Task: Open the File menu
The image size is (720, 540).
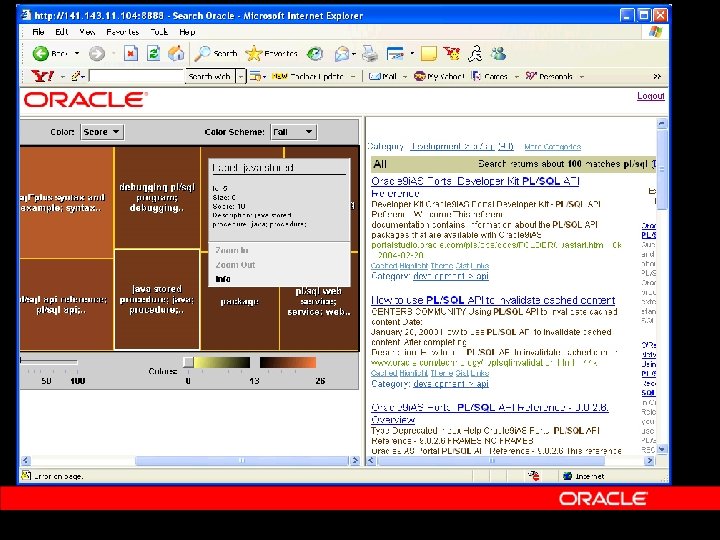Action: click(x=39, y=32)
